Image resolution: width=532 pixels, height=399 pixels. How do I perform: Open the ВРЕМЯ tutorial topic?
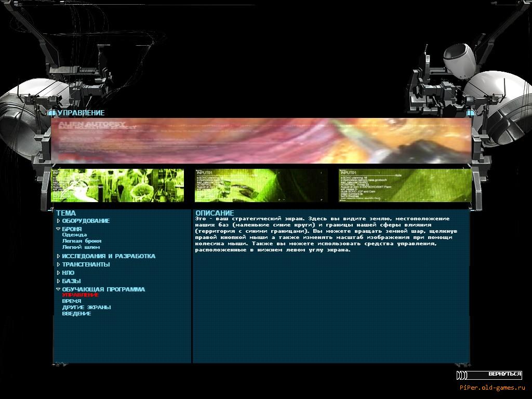(71, 301)
